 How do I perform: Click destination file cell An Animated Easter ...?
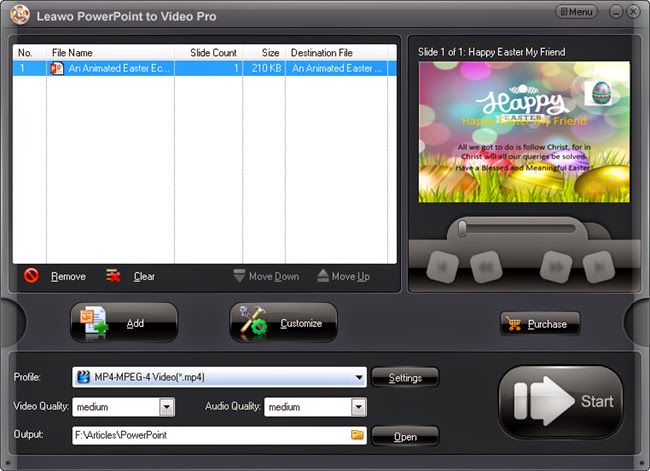(336, 68)
